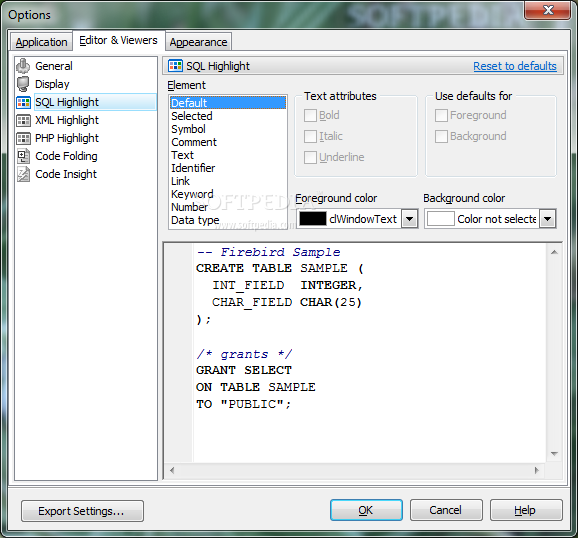Select Keyword in the Element list
578x538 pixels.
[x=228, y=194]
